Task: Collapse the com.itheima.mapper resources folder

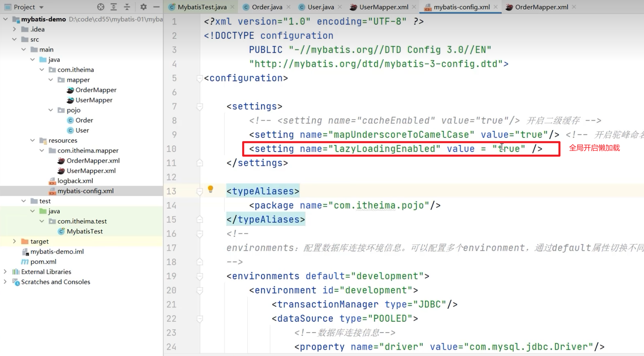Action: [x=42, y=150]
